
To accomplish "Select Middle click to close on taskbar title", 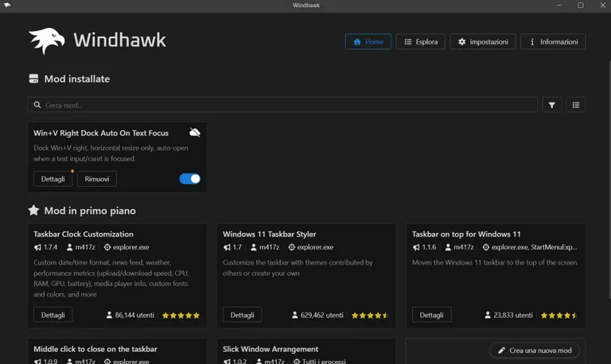I will (95, 349).
